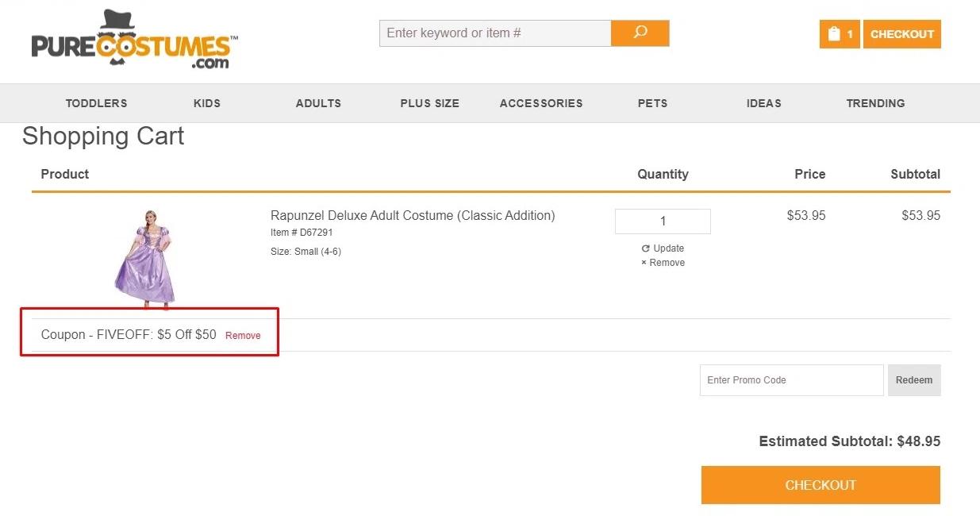This screenshot has height=516, width=980.
Task: Click the quantity input box
Action: click(663, 221)
